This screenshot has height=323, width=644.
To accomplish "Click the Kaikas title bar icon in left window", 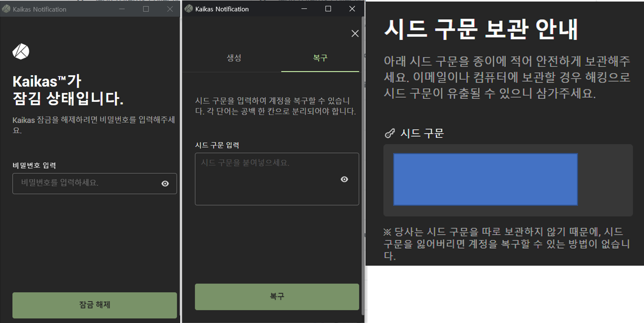I will pyautogui.click(x=6, y=9).
